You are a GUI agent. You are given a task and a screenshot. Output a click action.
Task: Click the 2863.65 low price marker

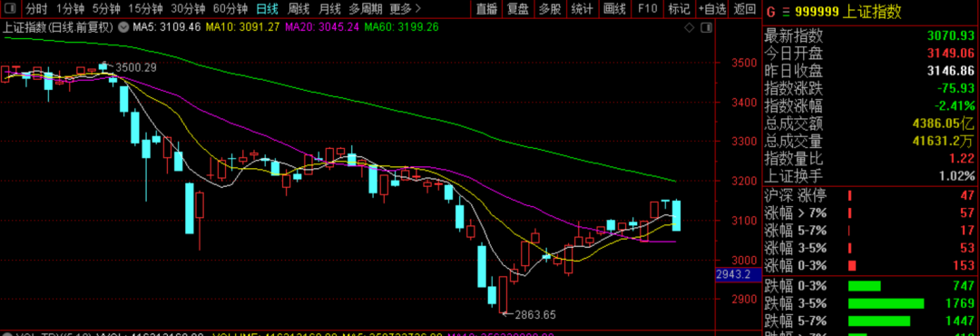point(534,315)
